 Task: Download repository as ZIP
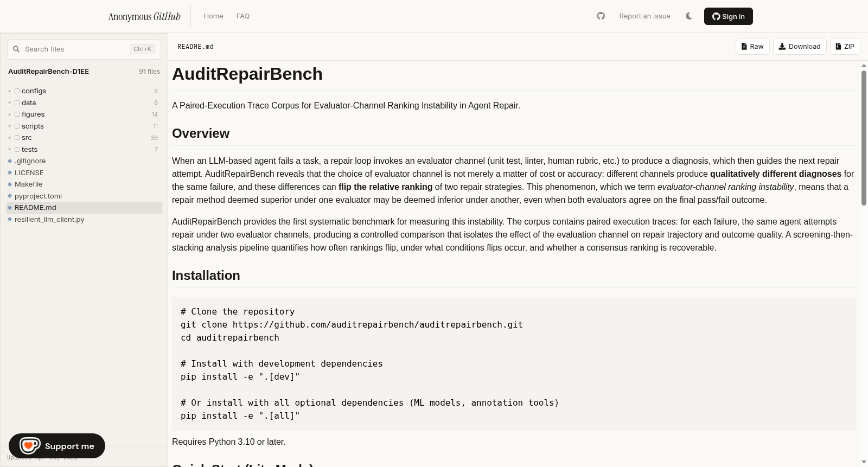[x=845, y=47]
